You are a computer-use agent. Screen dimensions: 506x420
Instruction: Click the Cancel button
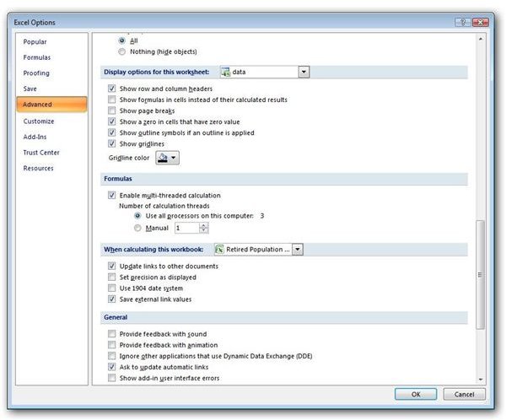tap(464, 394)
